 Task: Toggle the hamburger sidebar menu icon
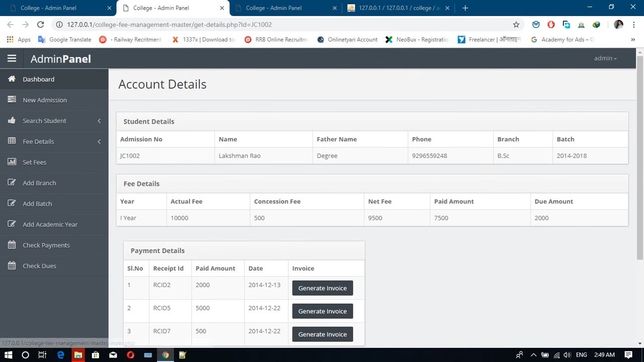12,58
